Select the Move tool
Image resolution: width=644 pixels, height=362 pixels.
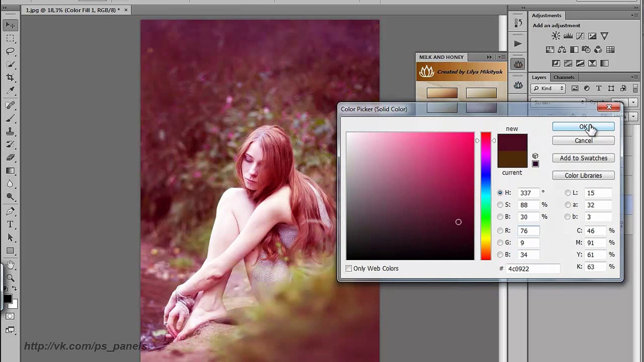[10, 25]
